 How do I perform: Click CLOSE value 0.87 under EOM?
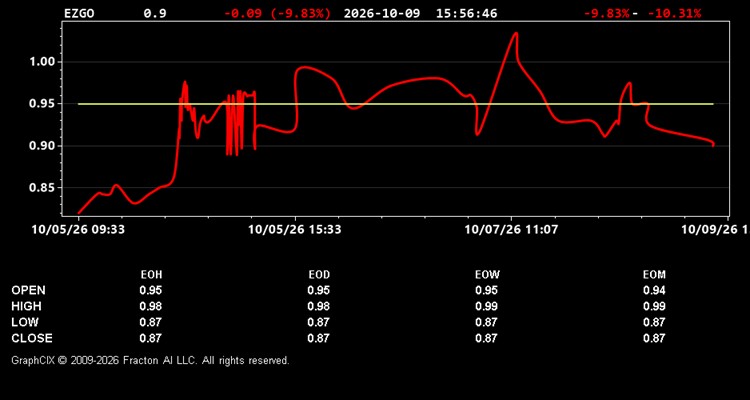[654, 338]
